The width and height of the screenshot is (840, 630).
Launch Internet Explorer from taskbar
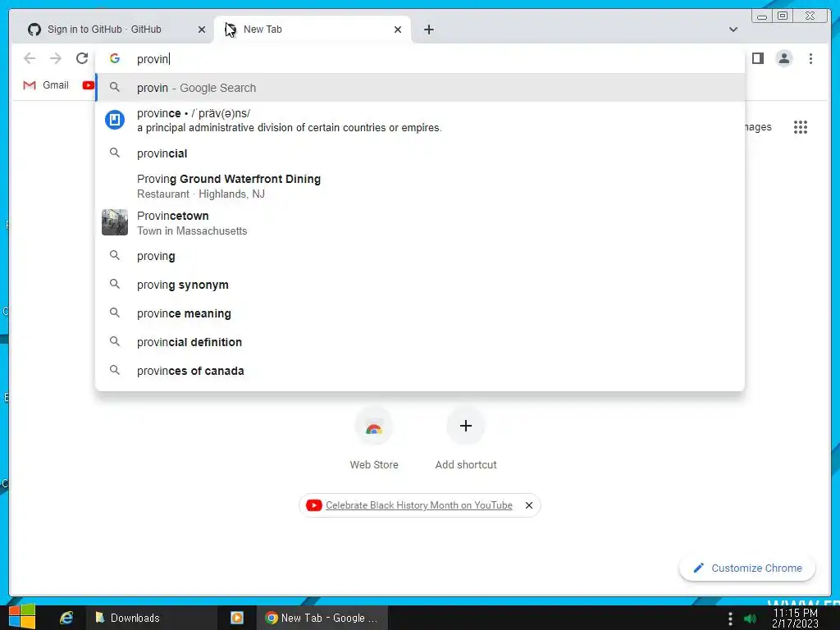point(66,618)
